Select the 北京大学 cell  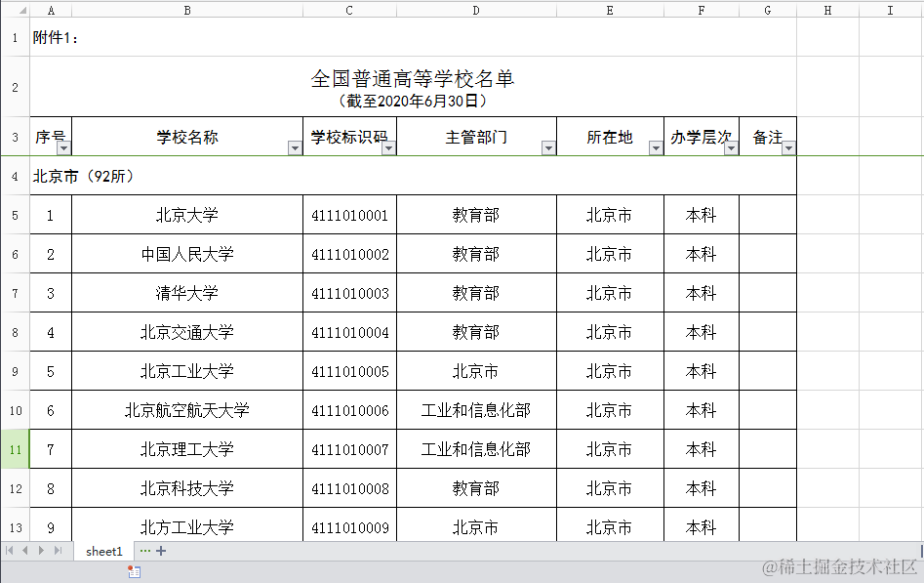click(x=187, y=215)
